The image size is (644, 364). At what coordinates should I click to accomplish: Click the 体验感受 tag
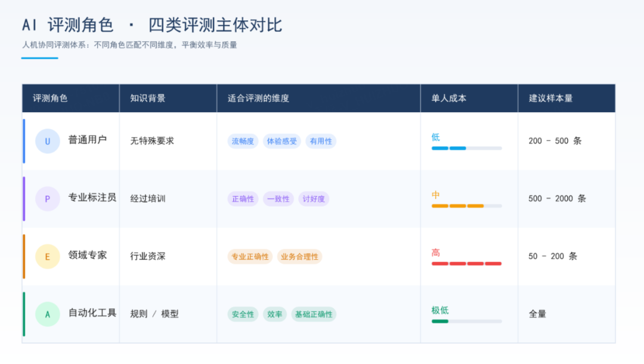tap(281, 141)
